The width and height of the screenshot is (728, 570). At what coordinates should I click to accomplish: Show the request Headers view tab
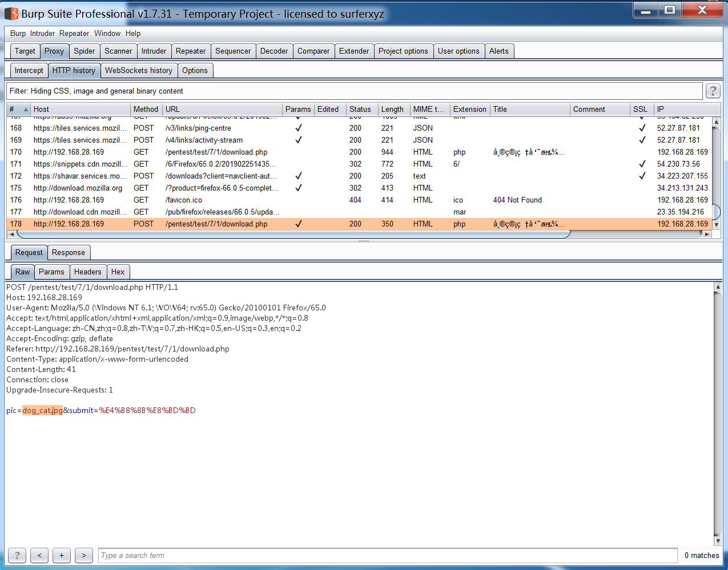tap(88, 272)
